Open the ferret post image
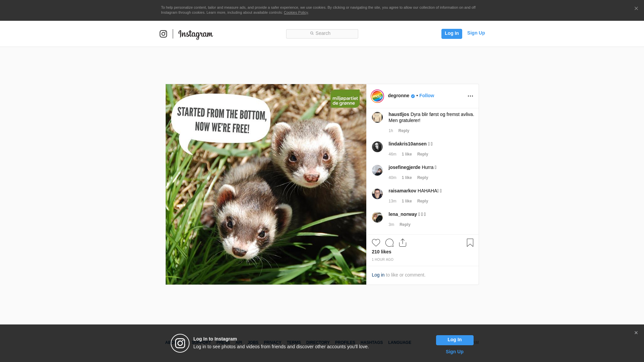 coord(266,184)
